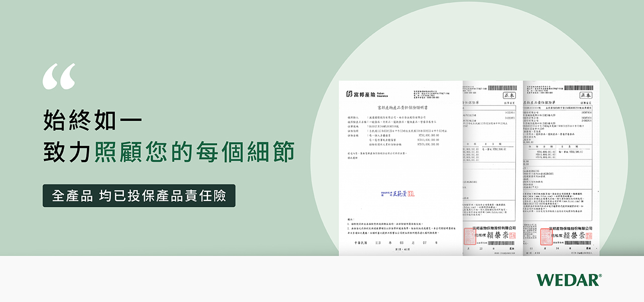The height and width of the screenshot is (302, 644).
Task: Click the 正本 stamp on middle document
Action: (x=509, y=95)
